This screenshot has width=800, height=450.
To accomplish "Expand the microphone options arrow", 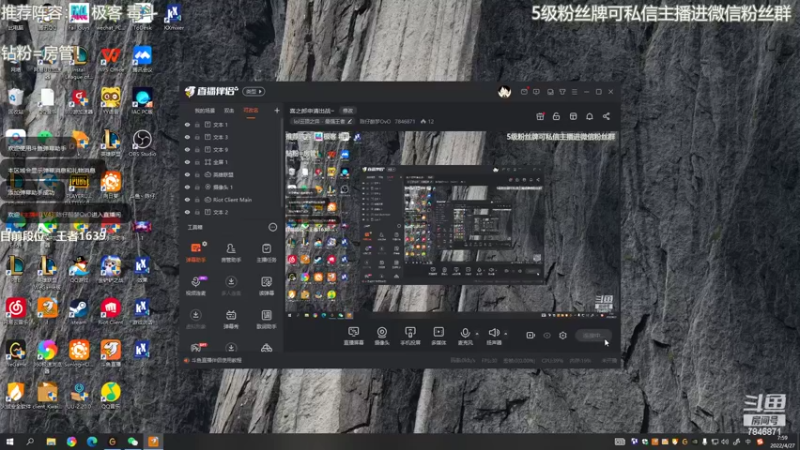I will tap(477, 334).
